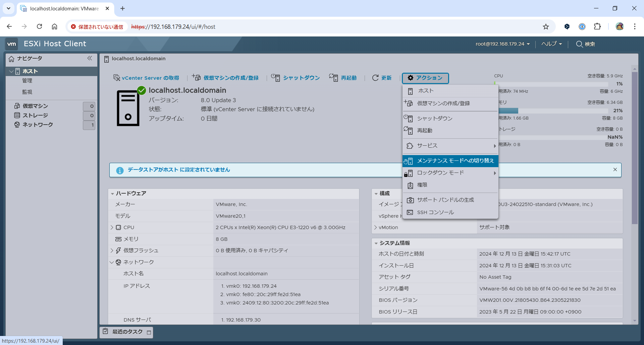Go to browser home page
The width and height of the screenshot is (644, 345).
(54, 26)
